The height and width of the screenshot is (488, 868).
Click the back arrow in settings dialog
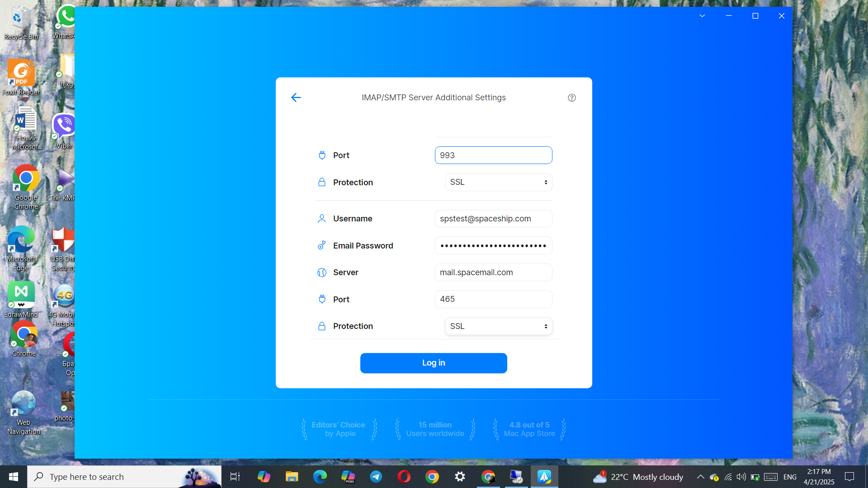296,97
